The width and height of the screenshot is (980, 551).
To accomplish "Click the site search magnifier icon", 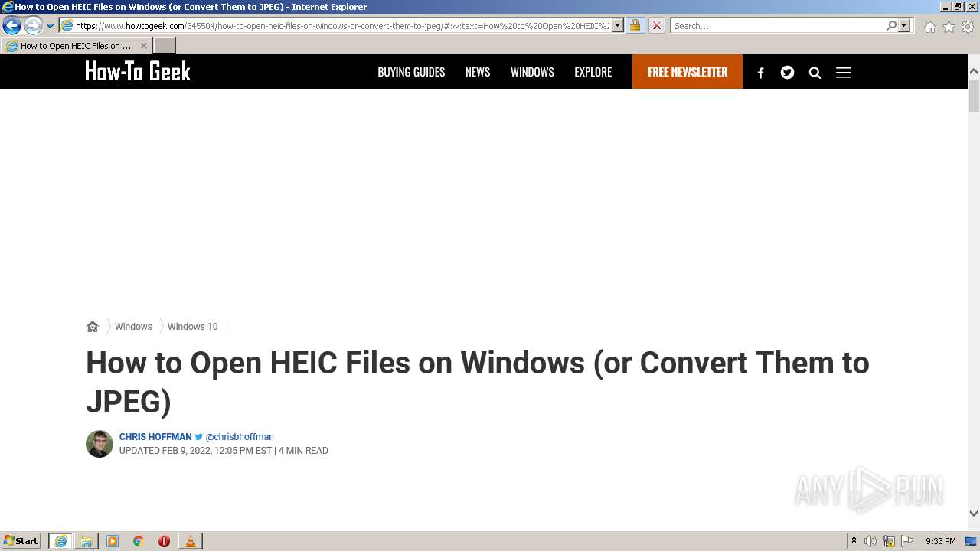I will pyautogui.click(x=815, y=73).
